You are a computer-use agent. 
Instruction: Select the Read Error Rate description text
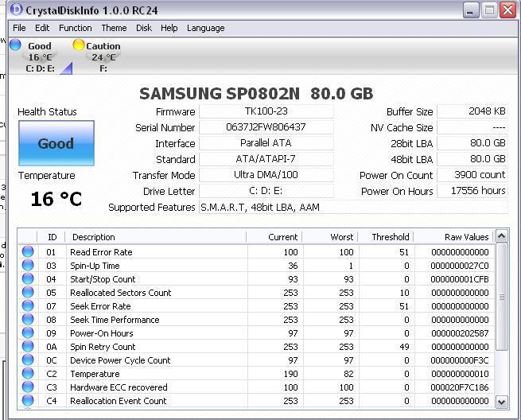(x=101, y=252)
